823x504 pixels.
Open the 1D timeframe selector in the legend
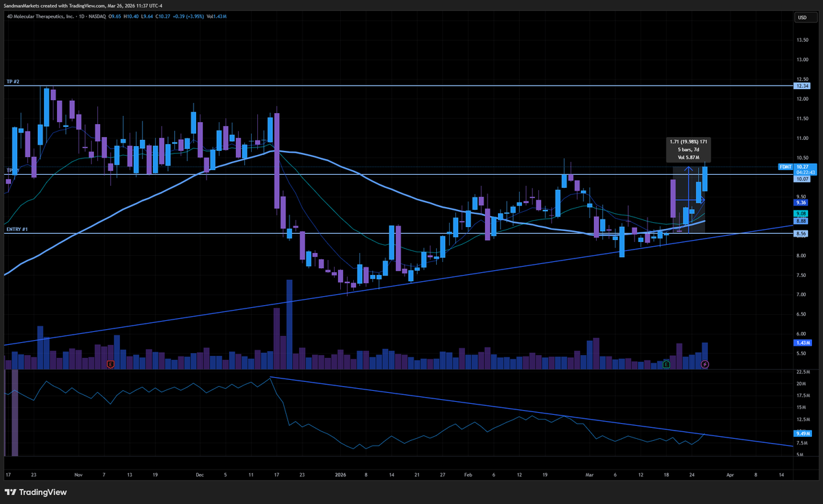[82, 16]
